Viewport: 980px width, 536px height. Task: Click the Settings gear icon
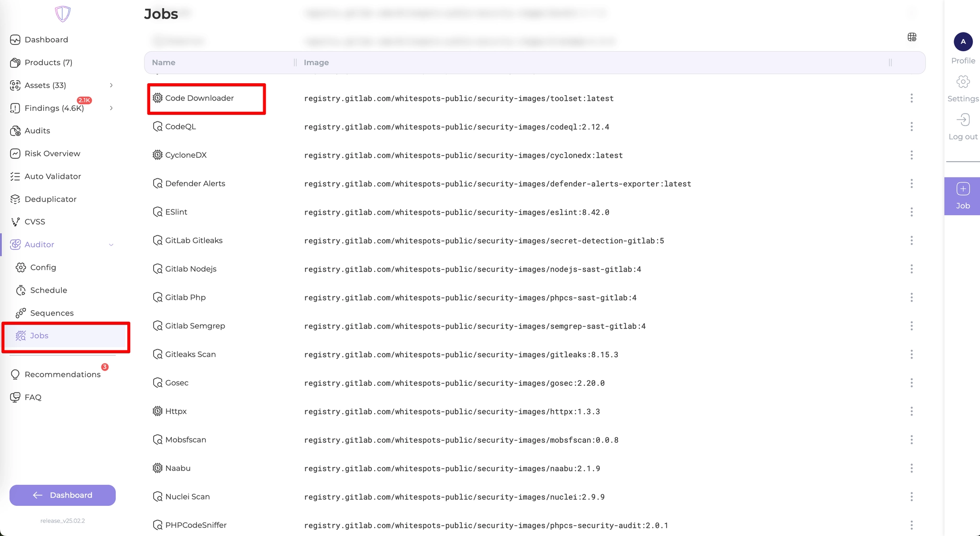click(963, 82)
